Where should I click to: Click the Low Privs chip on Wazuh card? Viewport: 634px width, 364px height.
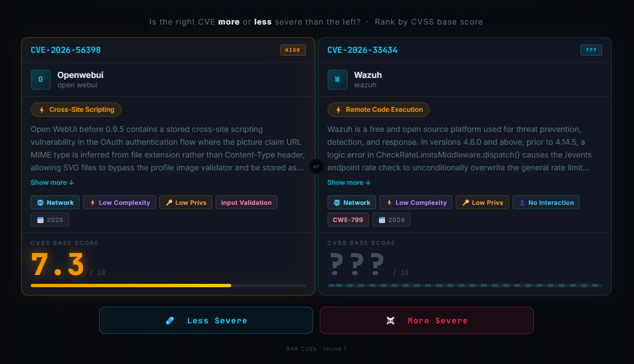click(x=482, y=203)
